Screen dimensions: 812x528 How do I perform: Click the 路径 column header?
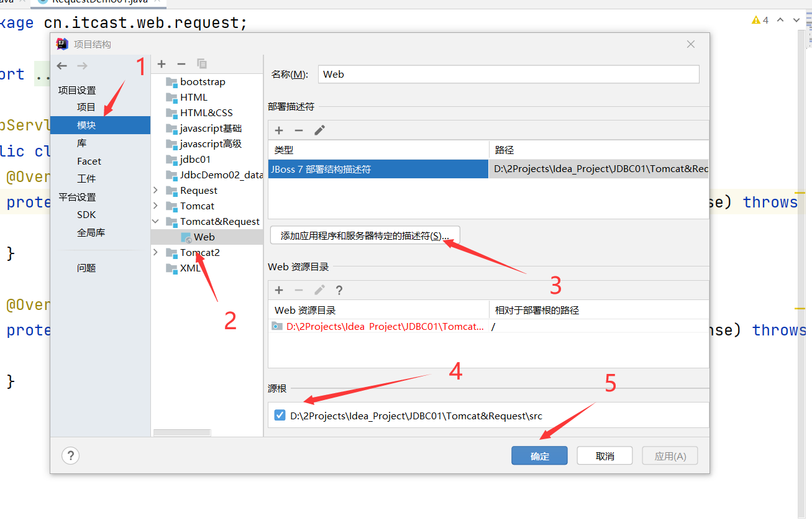coord(599,150)
